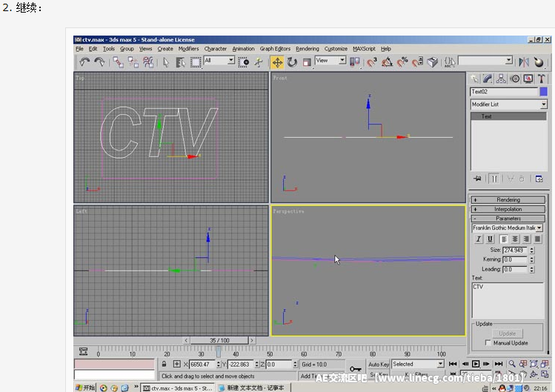Open the MAXScript menu

pyautogui.click(x=364, y=49)
